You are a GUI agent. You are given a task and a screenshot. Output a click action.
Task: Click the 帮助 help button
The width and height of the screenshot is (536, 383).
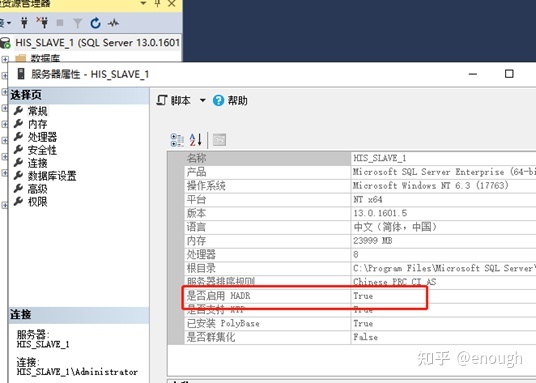[x=230, y=101]
